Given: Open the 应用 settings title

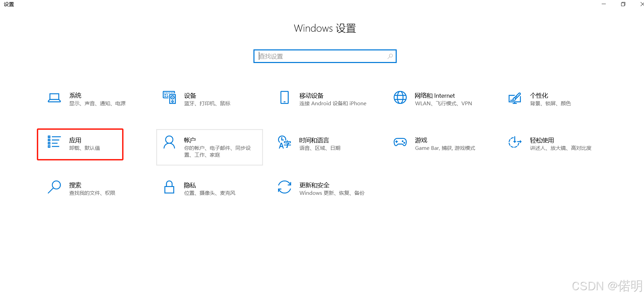Looking at the screenshot, I should click(75, 140).
